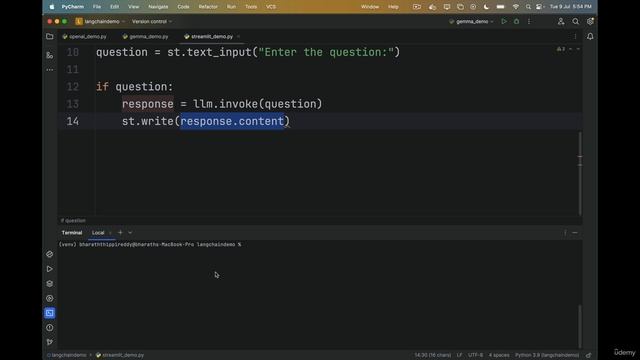Open macOS Spotlight search
640x360 pixels.
528,7
